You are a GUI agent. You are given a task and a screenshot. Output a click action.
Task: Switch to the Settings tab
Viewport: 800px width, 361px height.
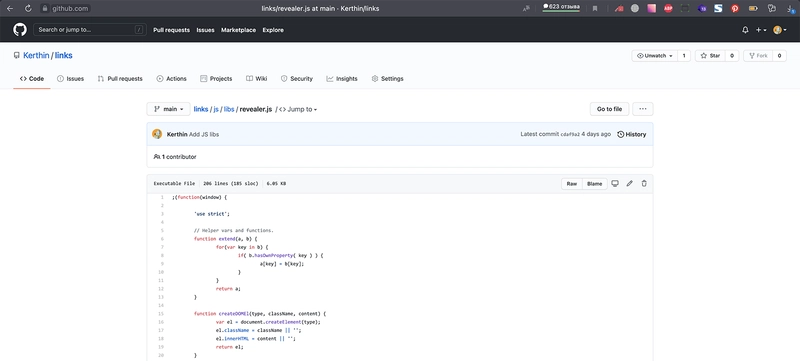tap(387, 79)
